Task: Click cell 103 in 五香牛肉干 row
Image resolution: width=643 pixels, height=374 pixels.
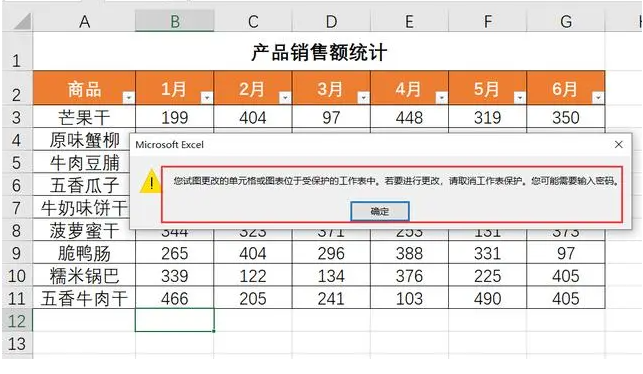Action: 409,298
